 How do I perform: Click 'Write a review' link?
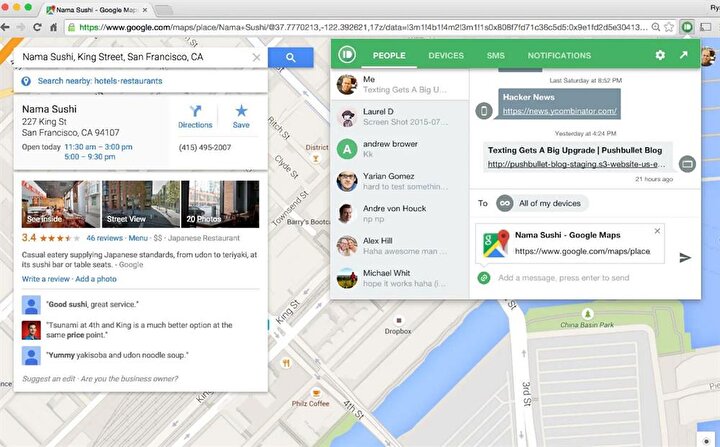coord(46,279)
